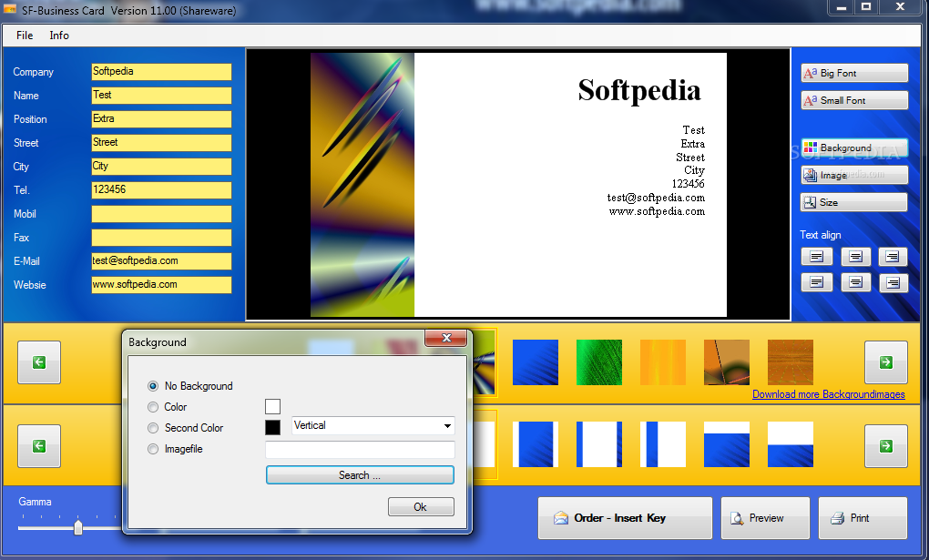929x560 pixels.
Task: Select the Imagefile radio option
Action: tap(175, 449)
